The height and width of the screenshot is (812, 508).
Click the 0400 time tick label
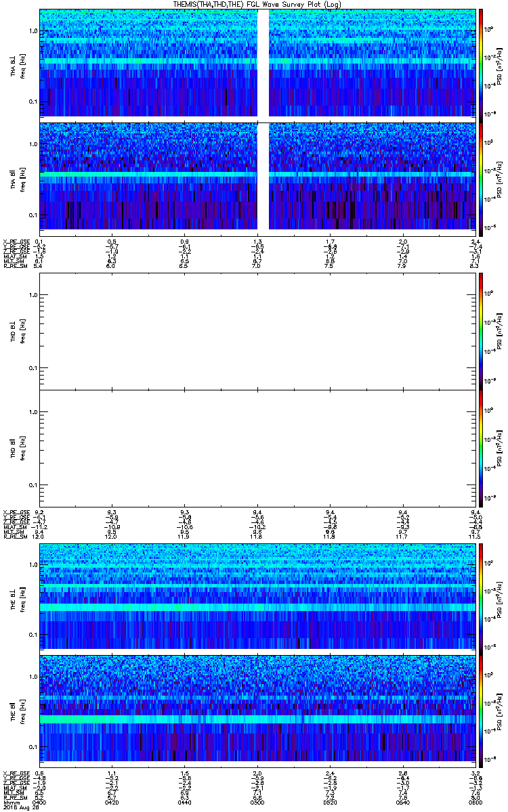coord(40,802)
